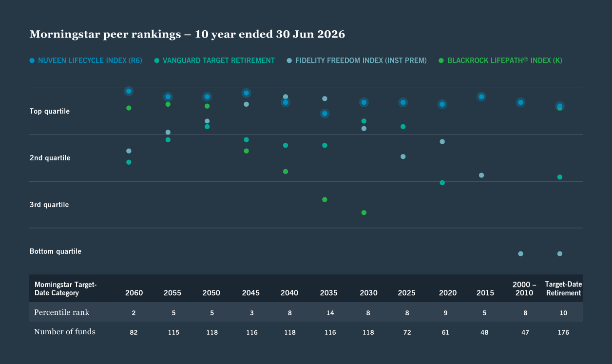This screenshot has width=612, height=364.
Task: Click the Vanguard dot in 2025 column
Action: (403, 127)
